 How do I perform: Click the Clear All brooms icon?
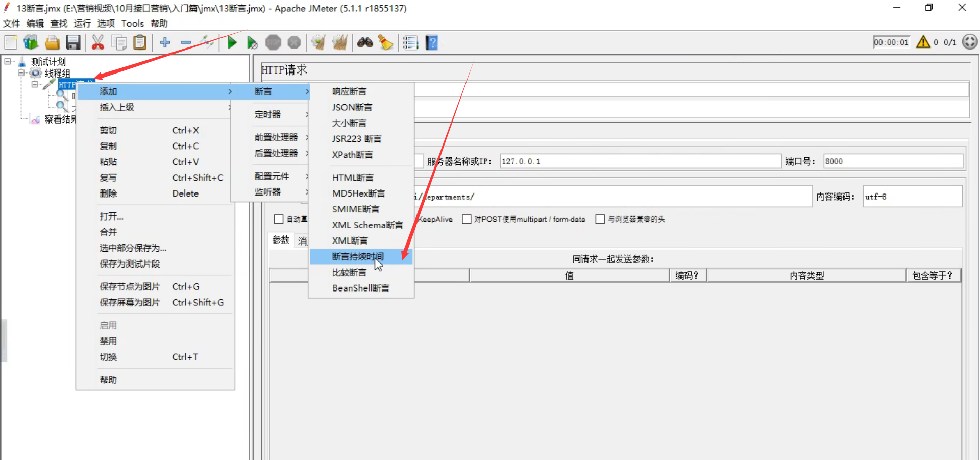click(x=339, y=42)
